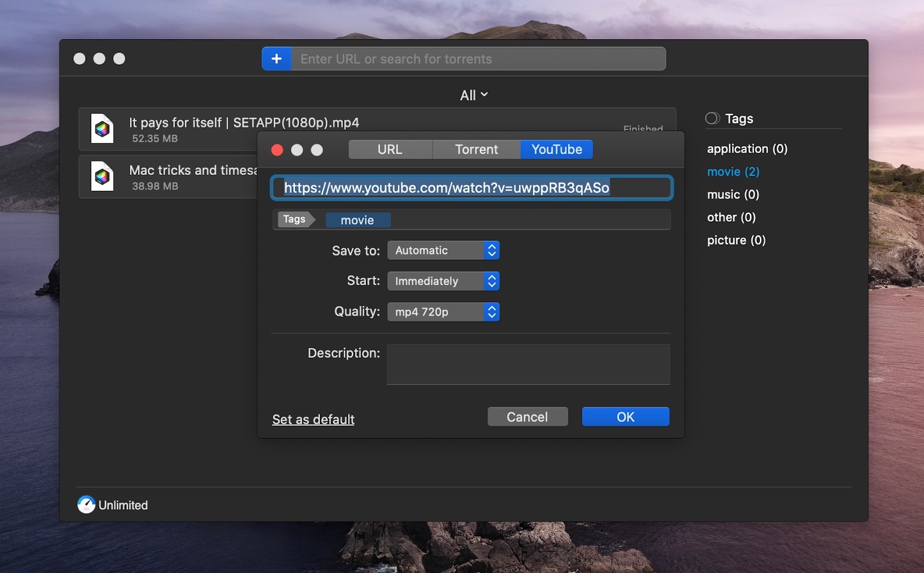This screenshot has height=573, width=924.
Task: Click the OK button
Action: point(625,417)
